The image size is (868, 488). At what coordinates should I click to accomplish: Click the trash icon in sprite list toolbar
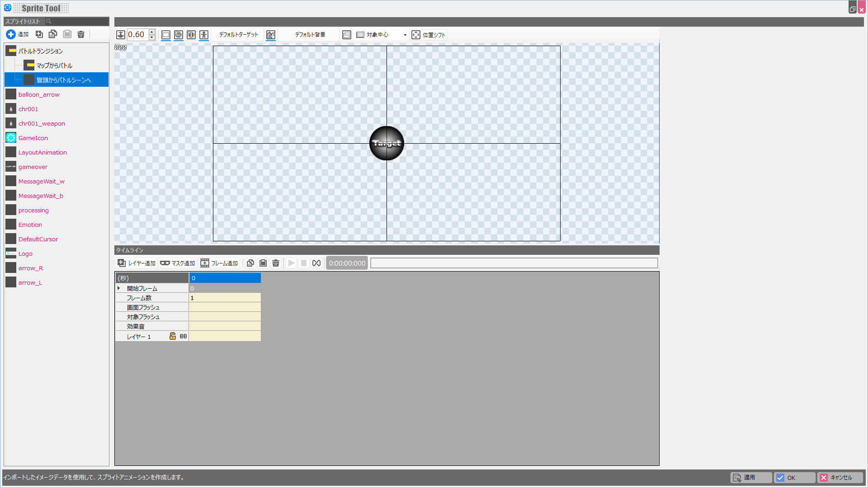tap(81, 34)
